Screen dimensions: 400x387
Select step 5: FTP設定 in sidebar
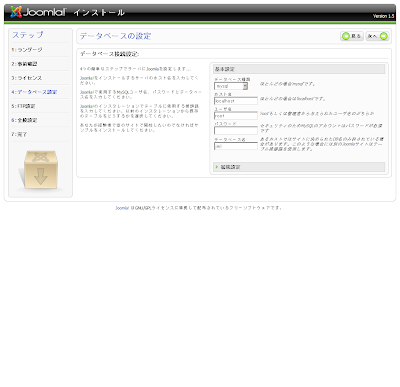(x=23, y=106)
